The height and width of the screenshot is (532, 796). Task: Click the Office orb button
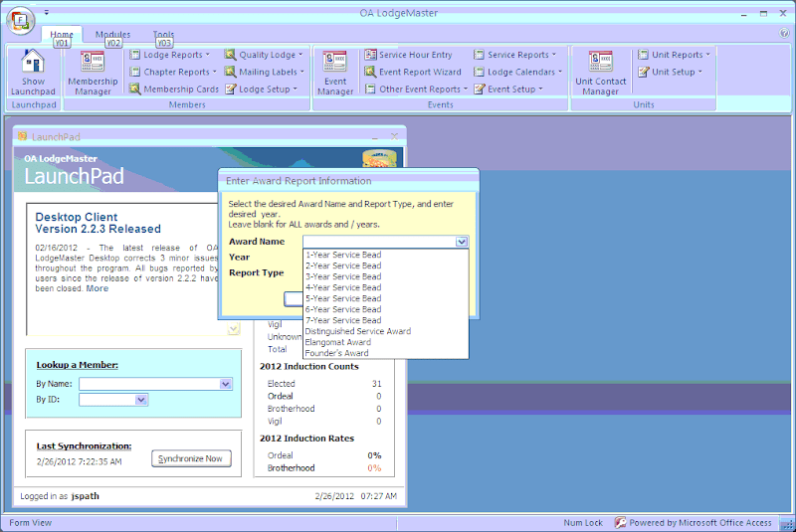20,21
